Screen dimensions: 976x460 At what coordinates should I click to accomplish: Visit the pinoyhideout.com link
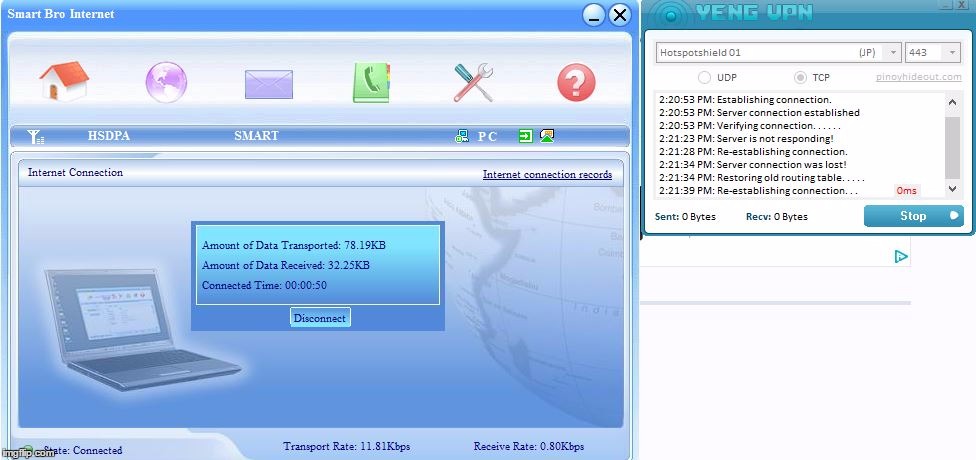coord(918,78)
